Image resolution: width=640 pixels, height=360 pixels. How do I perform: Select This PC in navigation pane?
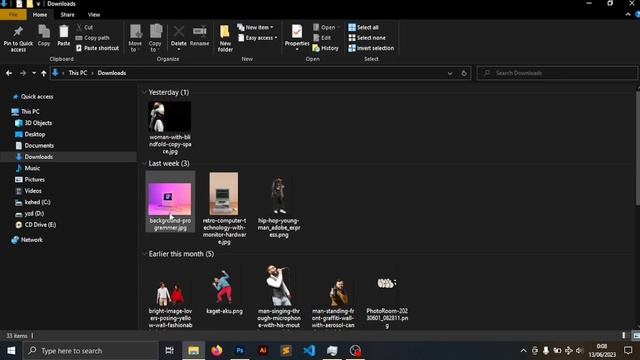coord(30,111)
